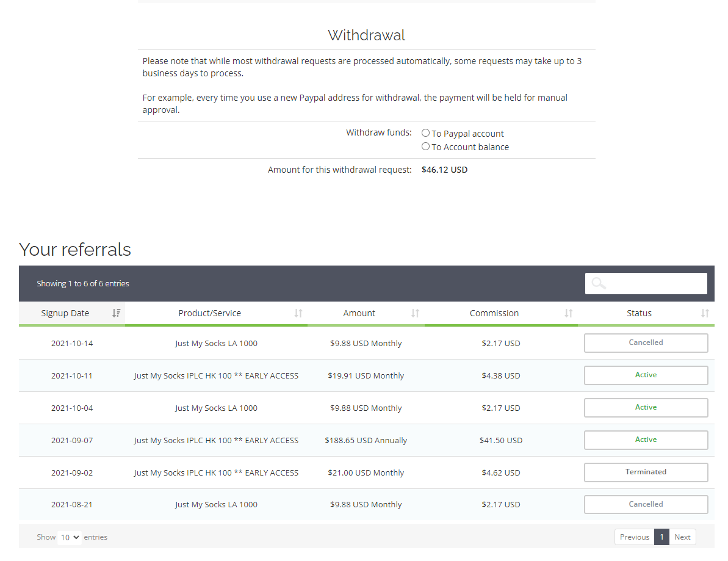Viewport: 728px width, 561px height.
Task: Open the Show 10 entries dropdown
Action: tap(69, 537)
